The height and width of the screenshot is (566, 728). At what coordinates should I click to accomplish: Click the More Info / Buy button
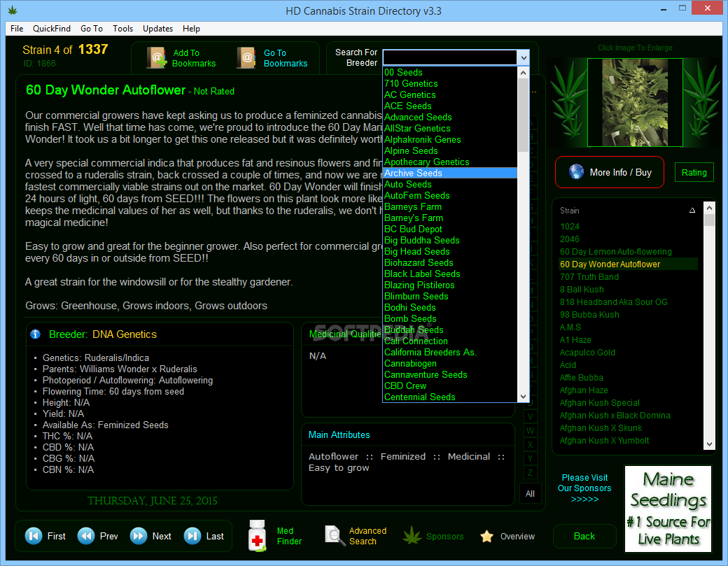(609, 172)
